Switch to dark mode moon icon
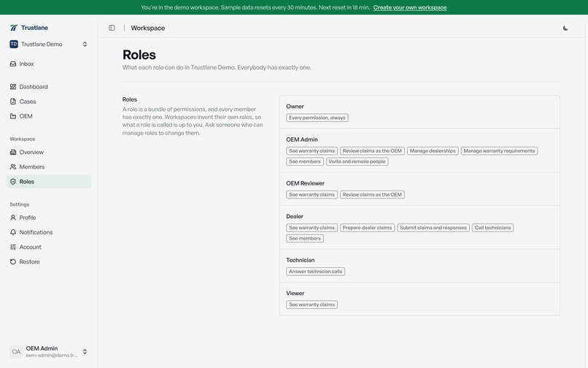588x368 pixels. 565,28
